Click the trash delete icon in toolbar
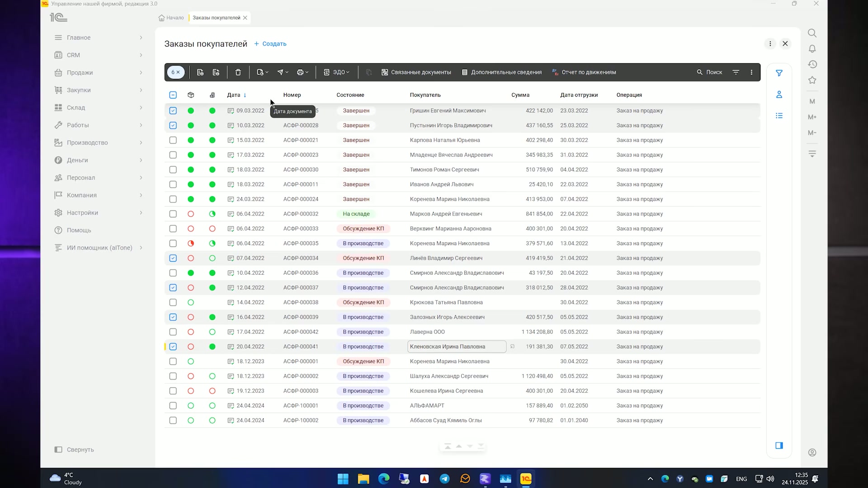This screenshot has width=868, height=488. click(238, 72)
